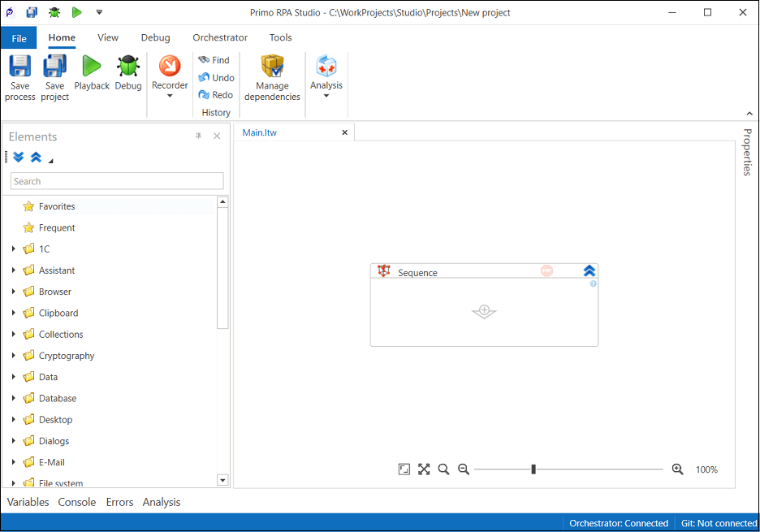The width and height of the screenshot is (760, 532).
Task: Toggle the Sequence breakpoint stop icon
Action: click(x=546, y=271)
